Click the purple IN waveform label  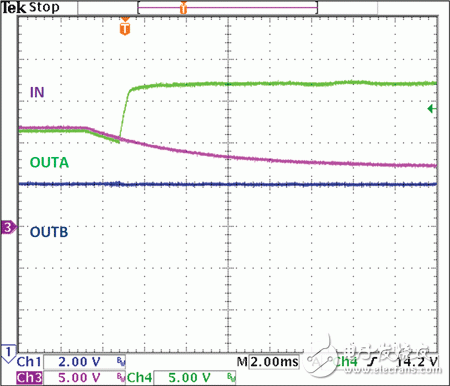[37, 92]
